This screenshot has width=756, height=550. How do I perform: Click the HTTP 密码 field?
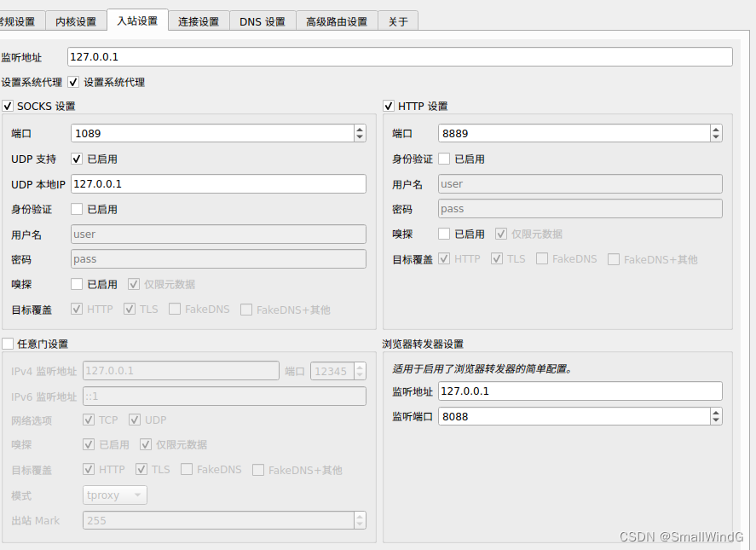tap(580, 209)
